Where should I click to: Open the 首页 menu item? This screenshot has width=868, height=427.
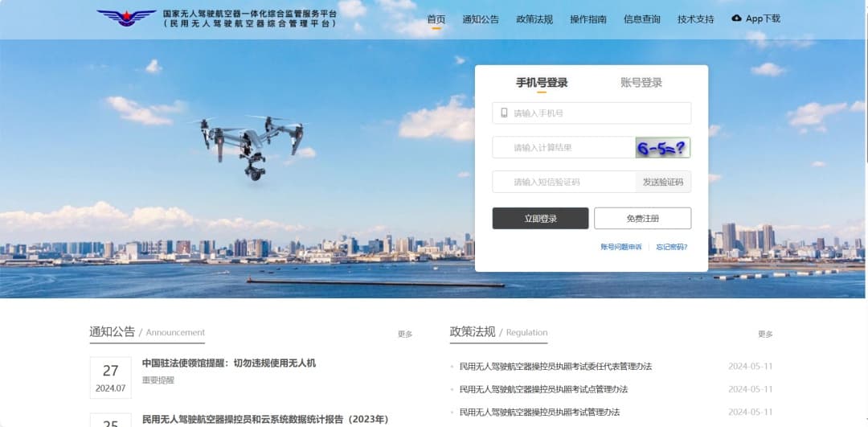436,19
